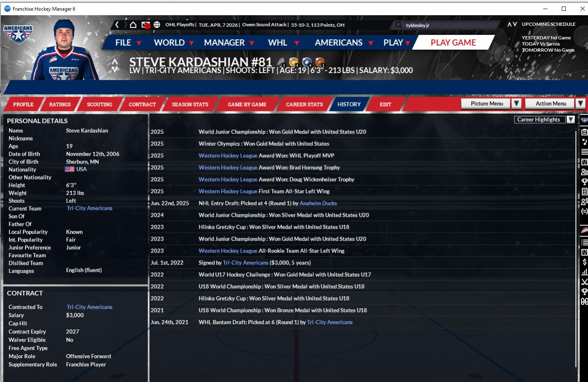The height and width of the screenshot is (382, 588).
Task: Click the dollar sign icon in the sidebar
Action: point(584,262)
